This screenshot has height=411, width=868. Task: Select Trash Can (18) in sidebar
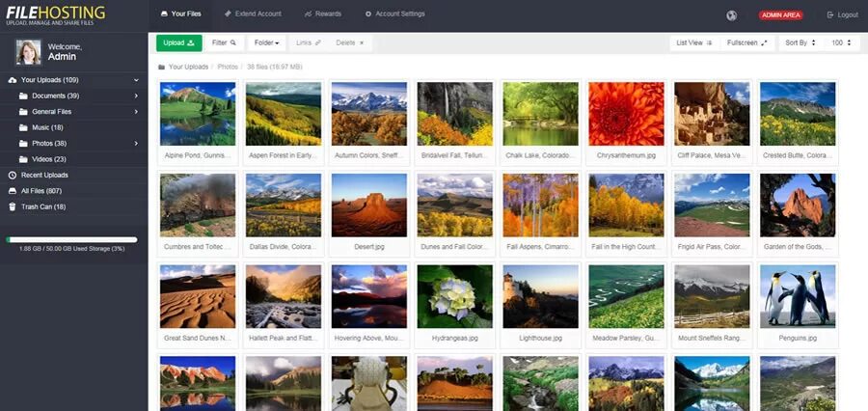43,206
